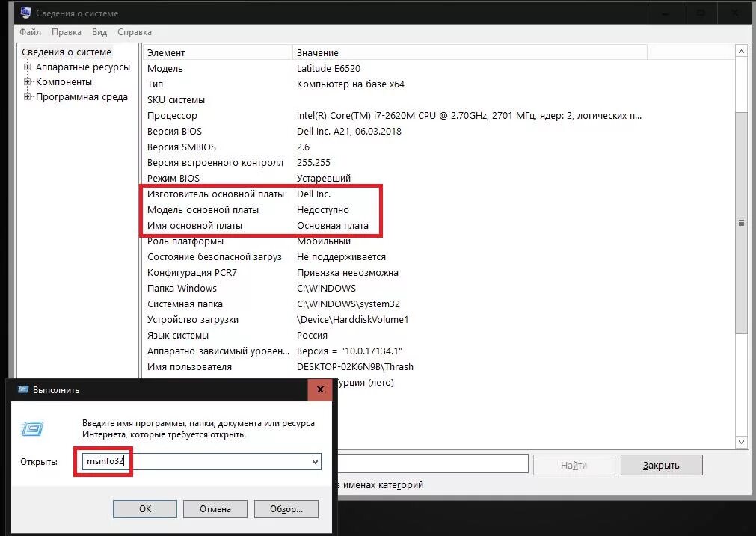Click the Run program icon beside description

click(32, 428)
